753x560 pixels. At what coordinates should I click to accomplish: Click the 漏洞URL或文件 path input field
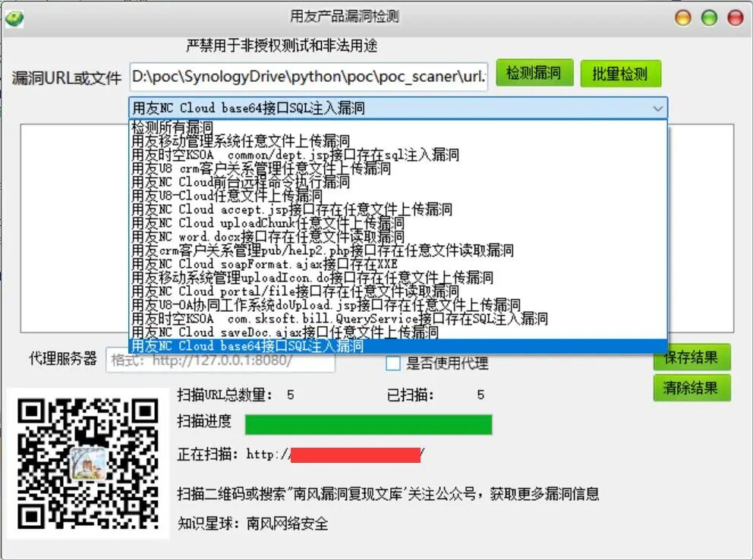click(309, 77)
